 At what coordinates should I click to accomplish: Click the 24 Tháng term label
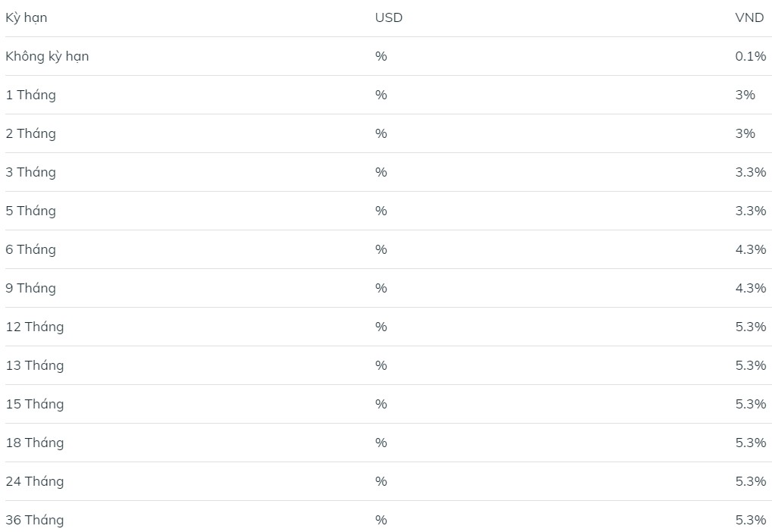[34, 481]
